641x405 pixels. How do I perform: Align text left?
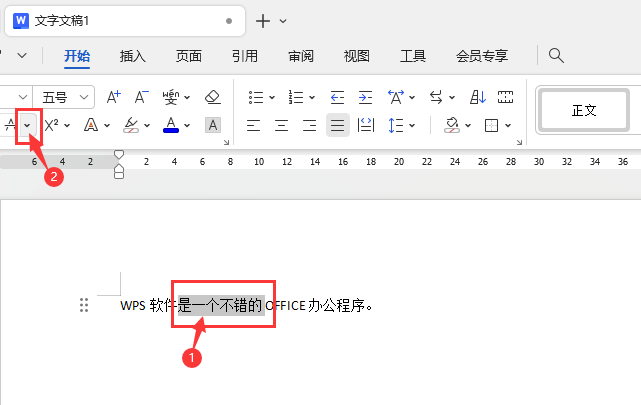tap(253, 125)
